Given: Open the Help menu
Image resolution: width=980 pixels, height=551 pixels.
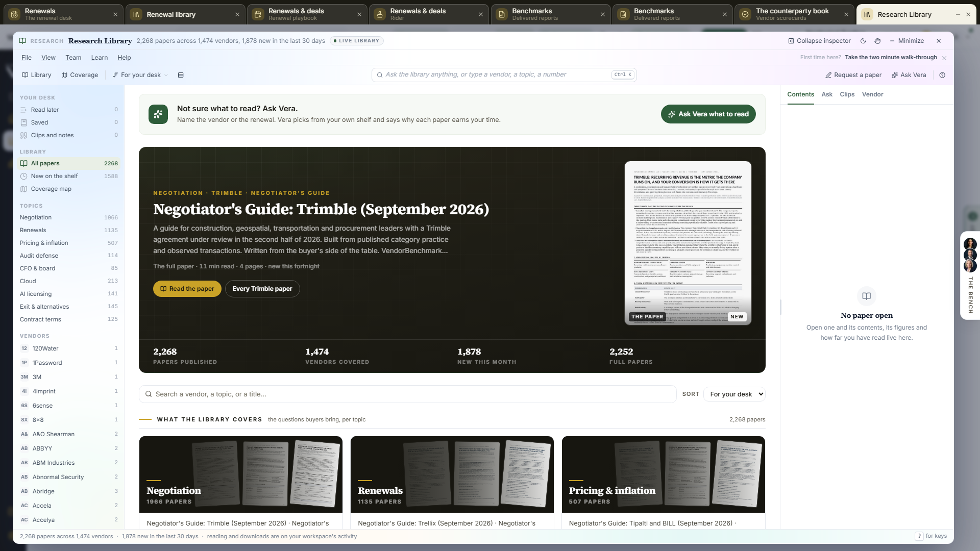Looking at the screenshot, I should click(x=124, y=58).
